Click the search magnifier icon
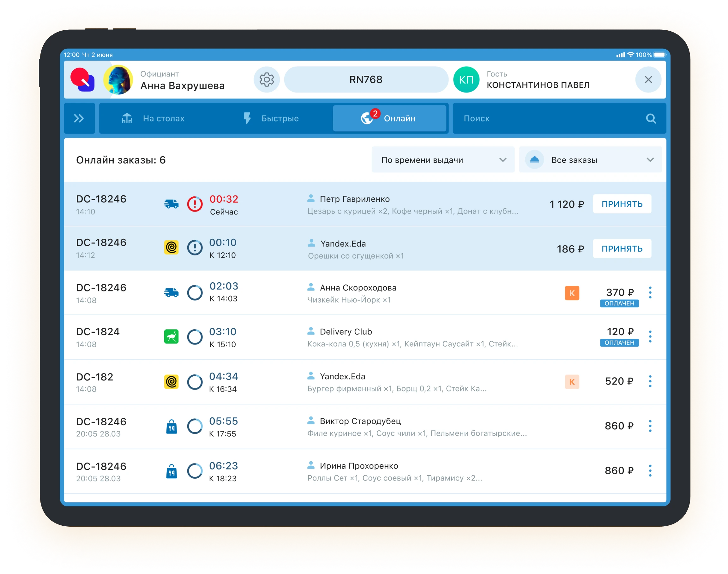Viewport: 728px width, 574px height. coord(651,118)
